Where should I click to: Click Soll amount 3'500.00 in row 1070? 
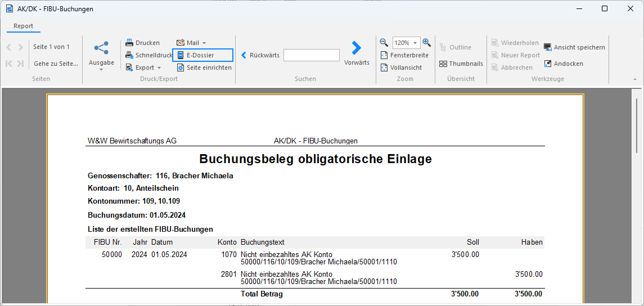tap(465, 254)
